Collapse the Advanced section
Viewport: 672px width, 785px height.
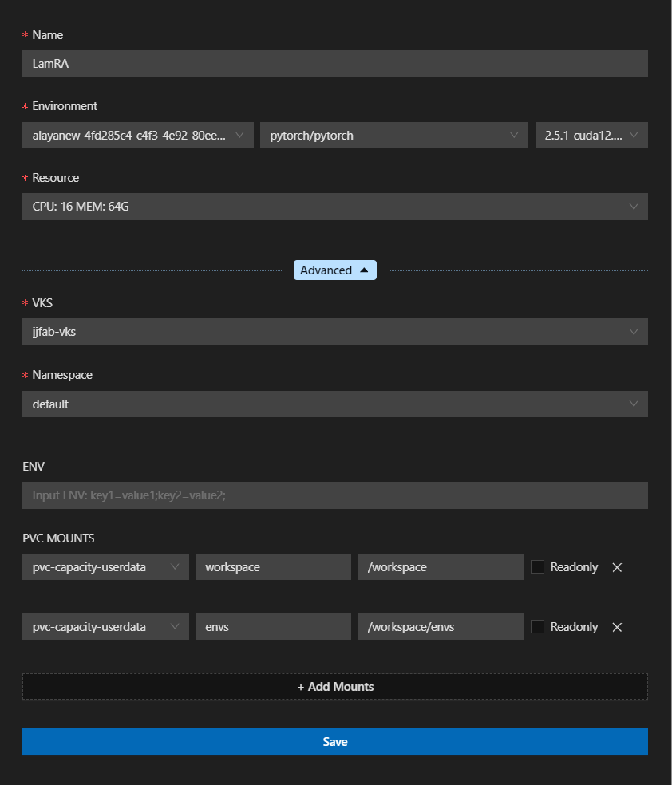coord(335,270)
